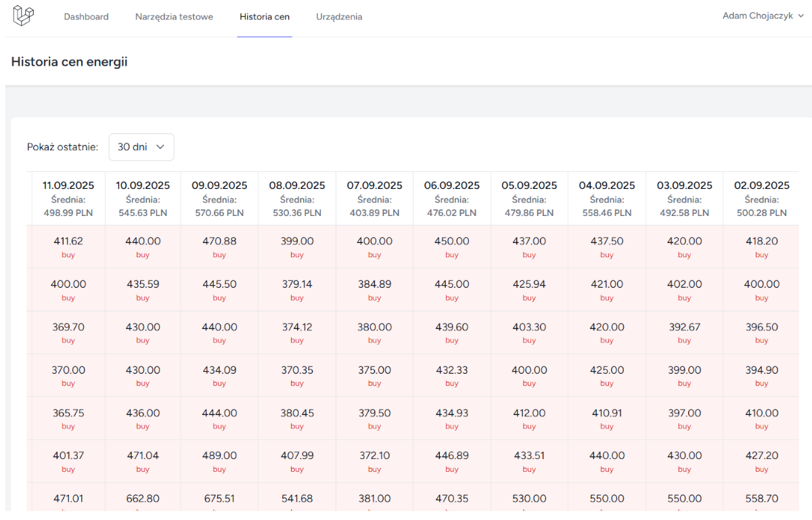Click the 394.90 price cell
Screen dimensions: 812x520
click(762, 376)
